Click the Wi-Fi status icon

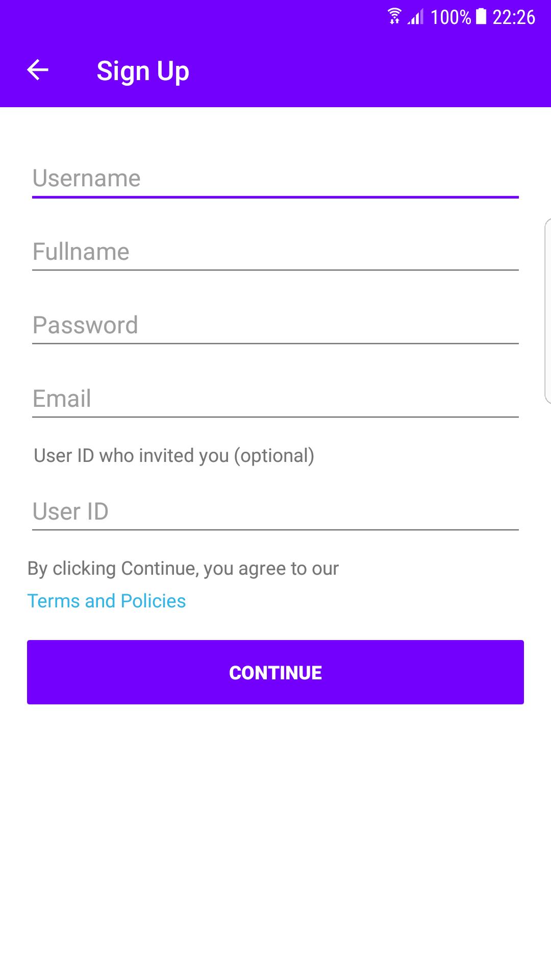pyautogui.click(x=394, y=16)
